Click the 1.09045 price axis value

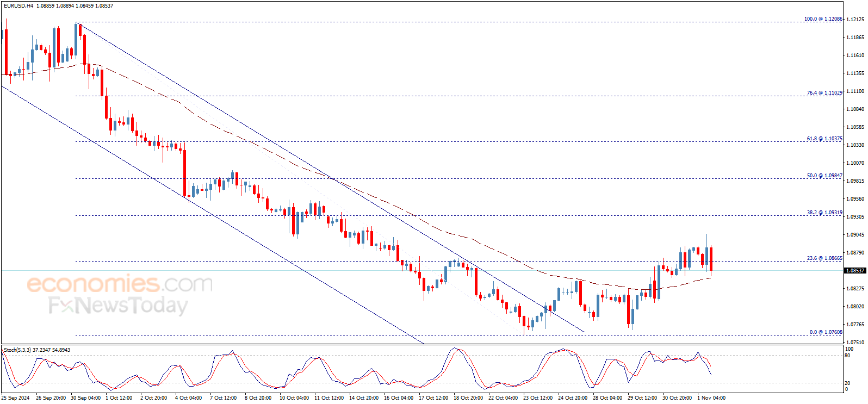[x=855, y=235]
